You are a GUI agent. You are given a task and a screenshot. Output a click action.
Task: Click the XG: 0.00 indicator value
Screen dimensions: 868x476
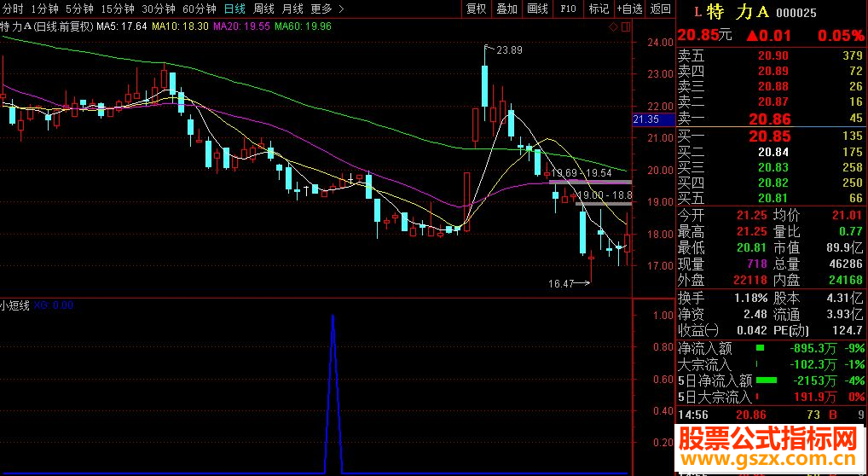(53, 305)
